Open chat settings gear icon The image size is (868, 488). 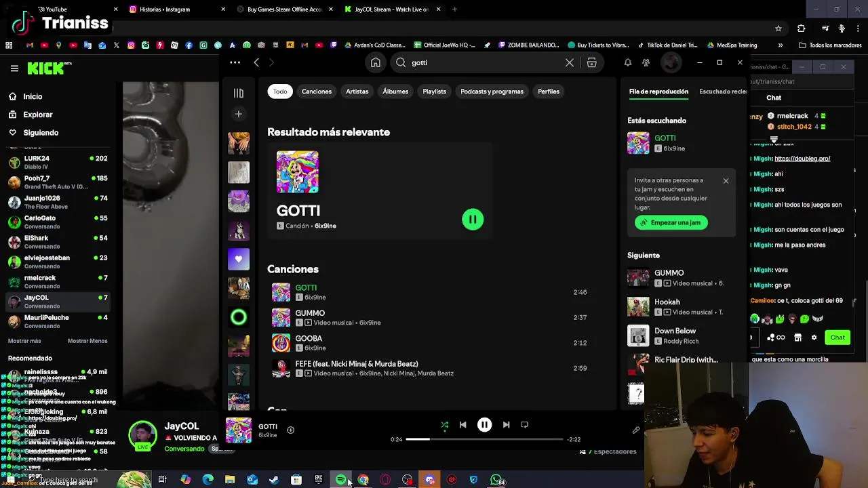(814, 338)
